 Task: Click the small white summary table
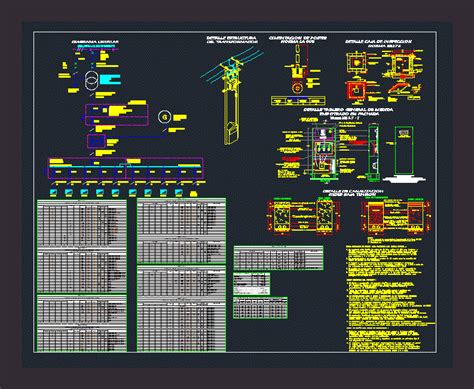[251, 283]
